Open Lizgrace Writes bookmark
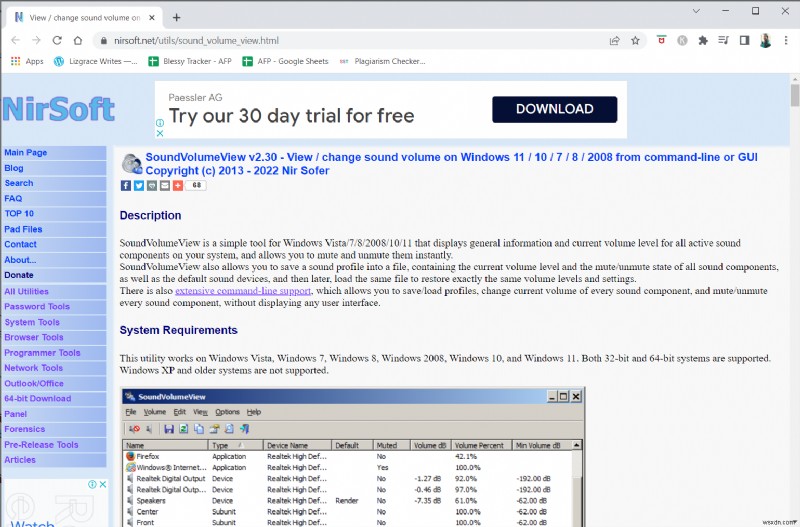This screenshot has width=800, height=527. coord(95,61)
